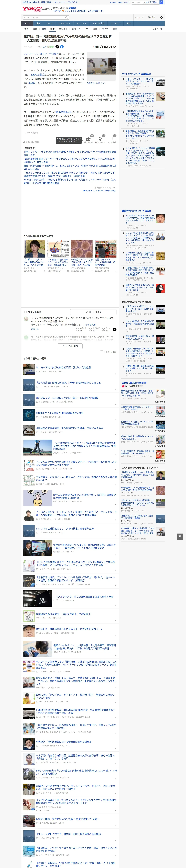
Task: Click the 記事に関する報告 link
Action: point(32,142)
